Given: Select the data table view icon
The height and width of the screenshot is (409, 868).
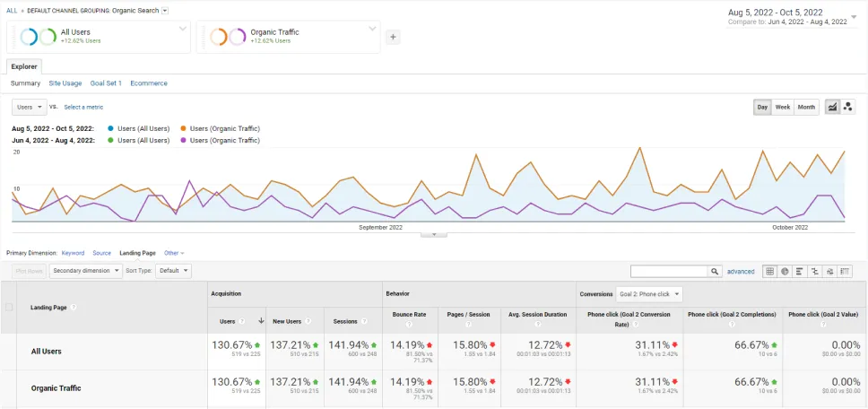Looking at the screenshot, I should pyautogui.click(x=769, y=272).
